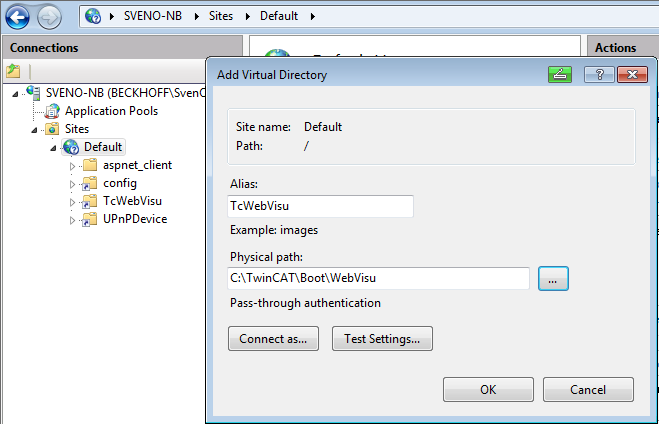Collapse the Sites tree node

coord(34,130)
